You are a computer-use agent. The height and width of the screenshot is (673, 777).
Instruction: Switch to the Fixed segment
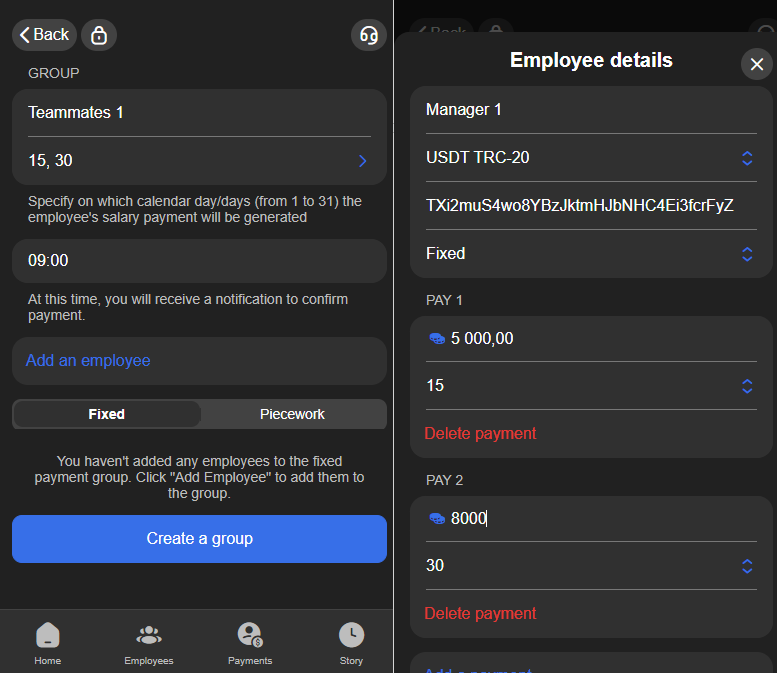[x=107, y=414]
